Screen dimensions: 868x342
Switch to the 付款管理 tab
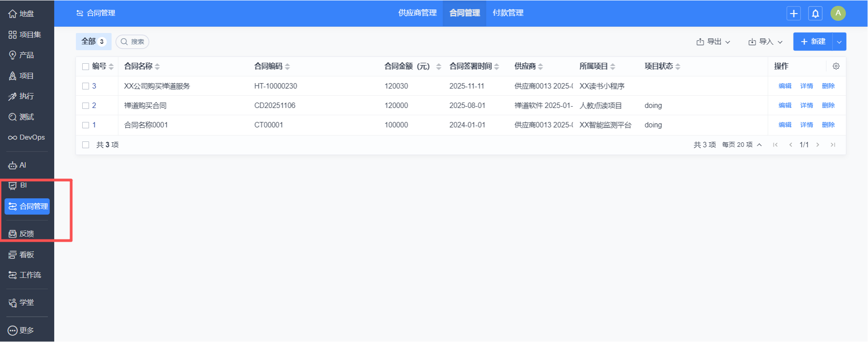coord(508,13)
